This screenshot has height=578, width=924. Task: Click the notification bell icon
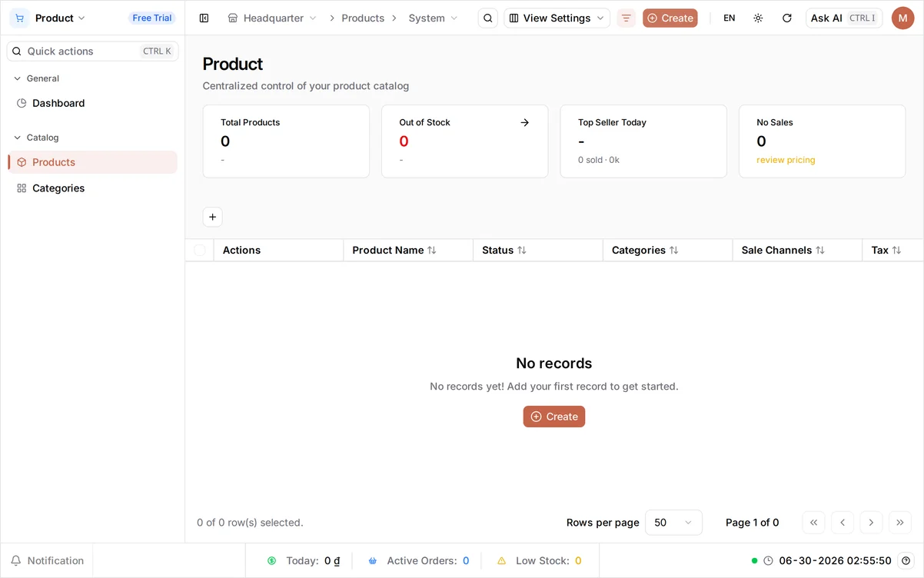(16, 561)
